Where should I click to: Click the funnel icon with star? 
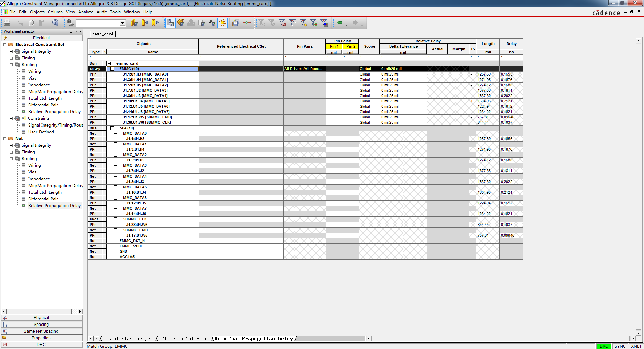pyautogui.click(x=303, y=23)
